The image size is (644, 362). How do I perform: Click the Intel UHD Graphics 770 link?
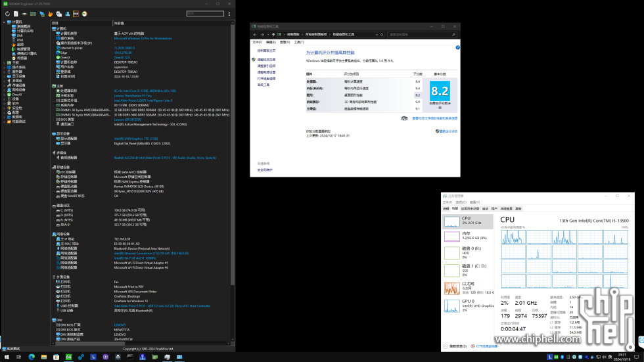tap(136, 139)
